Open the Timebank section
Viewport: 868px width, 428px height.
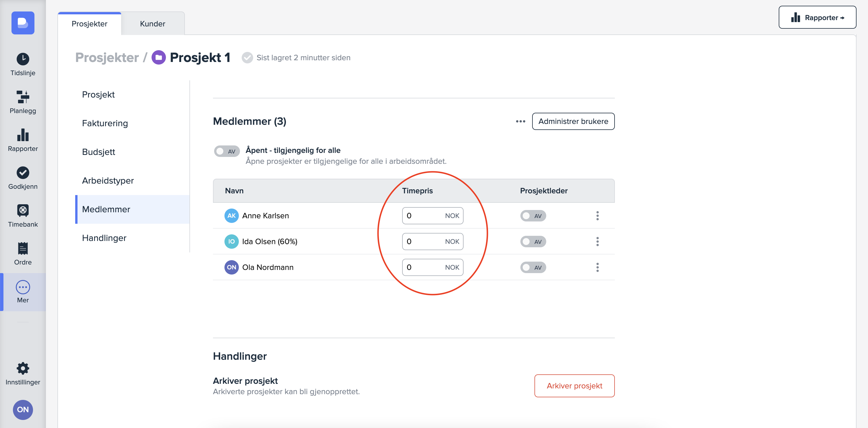tap(23, 215)
